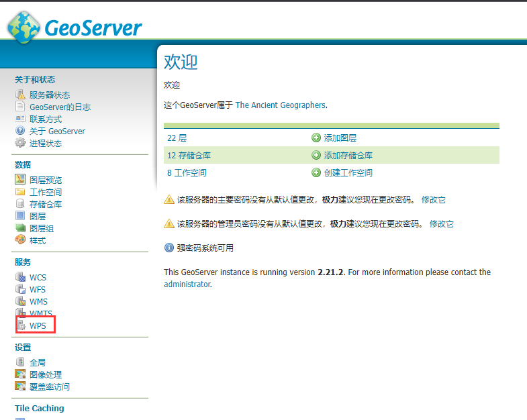Click the Workspaces (工作空间) folder icon
The image size is (527, 420).
20,192
